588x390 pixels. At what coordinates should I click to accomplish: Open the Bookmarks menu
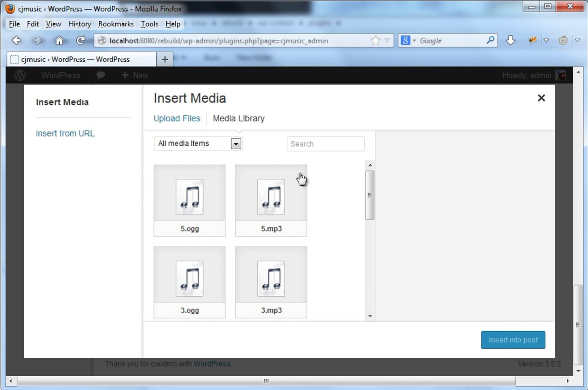[116, 24]
